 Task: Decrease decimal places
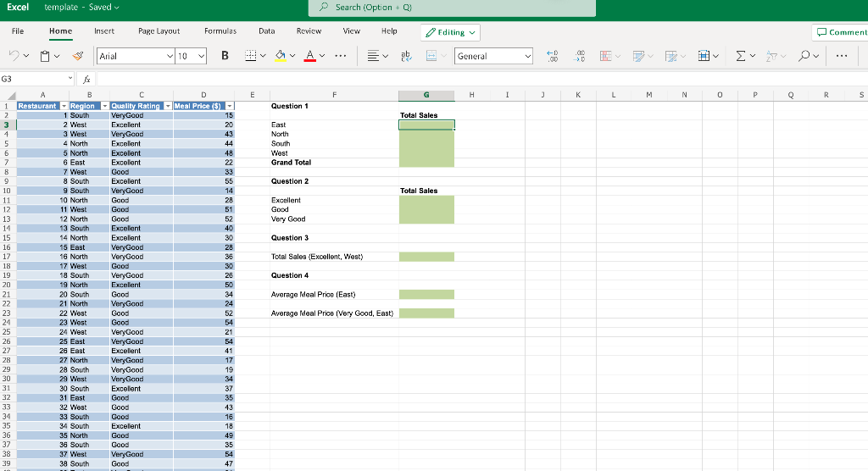pos(579,56)
